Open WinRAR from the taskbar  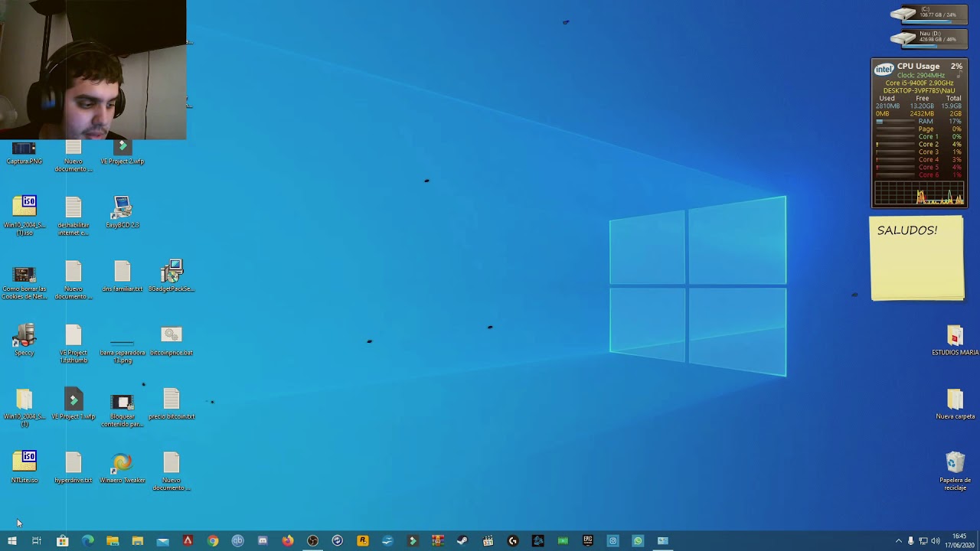click(x=437, y=541)
